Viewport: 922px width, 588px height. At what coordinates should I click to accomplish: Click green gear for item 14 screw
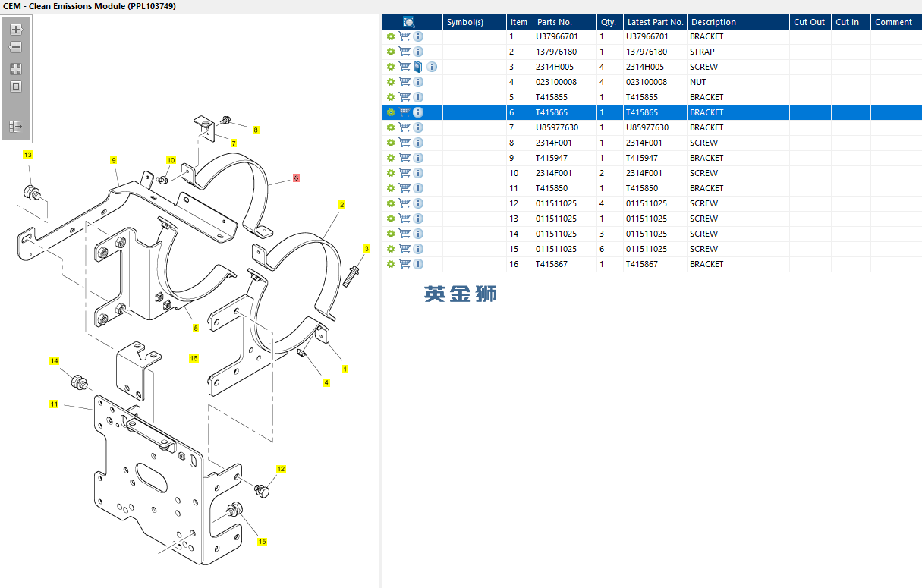pyautogui.click(x=391, y=234)
